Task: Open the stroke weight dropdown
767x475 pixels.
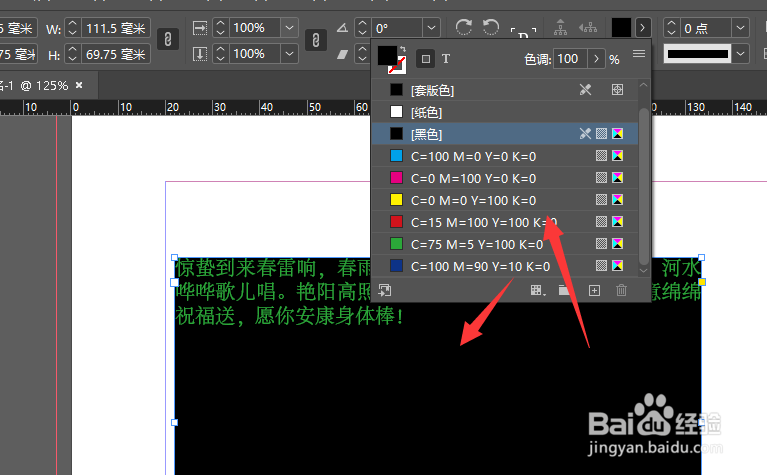Action: (x=741, y=28)
